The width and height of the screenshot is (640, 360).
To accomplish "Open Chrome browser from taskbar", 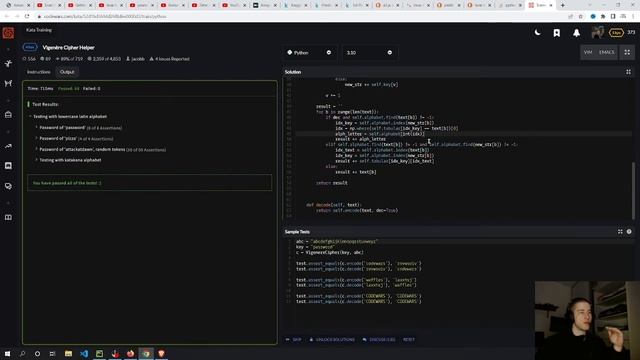I will point(146,353).
